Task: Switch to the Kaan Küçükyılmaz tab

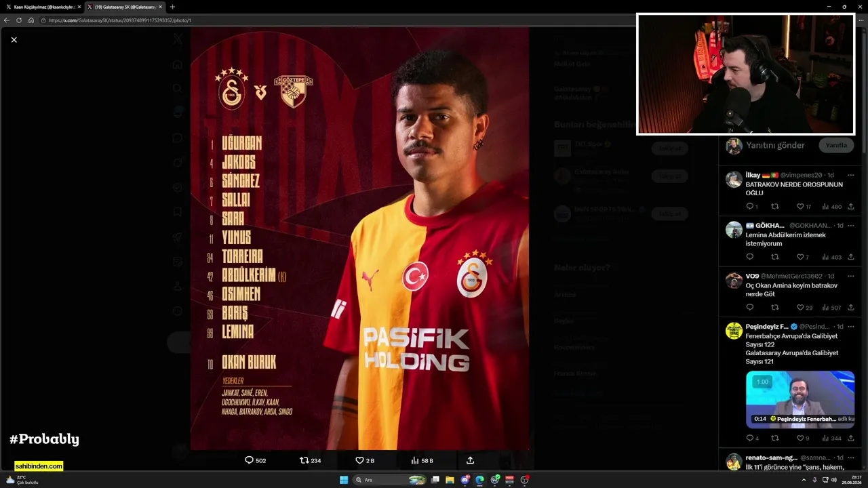Action: [x=41, y=7]
